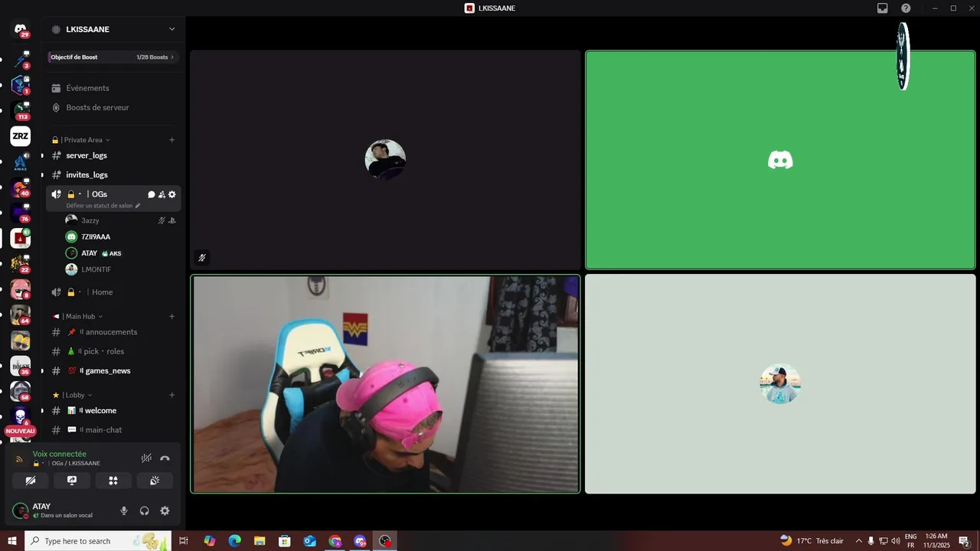Open pink-haired avatar server with badge 8
The width and height of the screenshot is (980, 551).
[x=21, y=289]
